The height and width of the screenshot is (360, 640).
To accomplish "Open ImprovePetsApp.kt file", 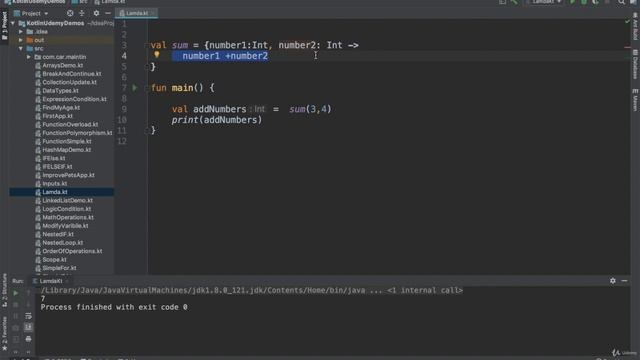I will [x=68, y=175].
